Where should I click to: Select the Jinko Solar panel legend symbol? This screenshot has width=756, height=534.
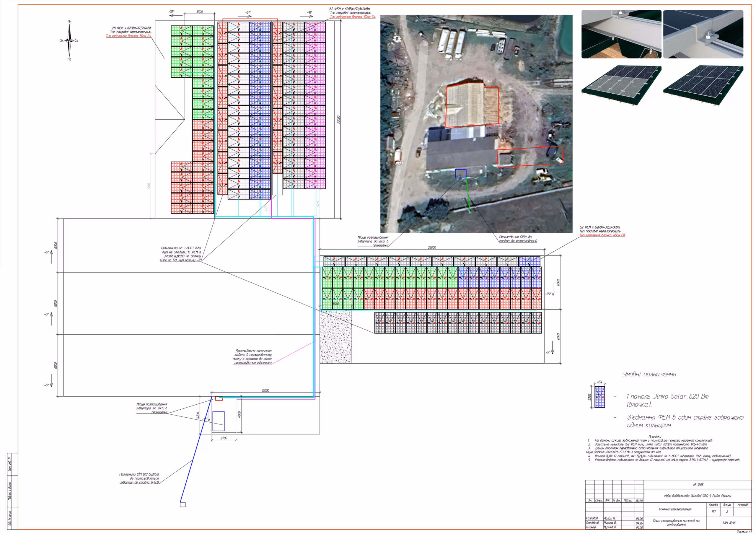tap(599, 397)
